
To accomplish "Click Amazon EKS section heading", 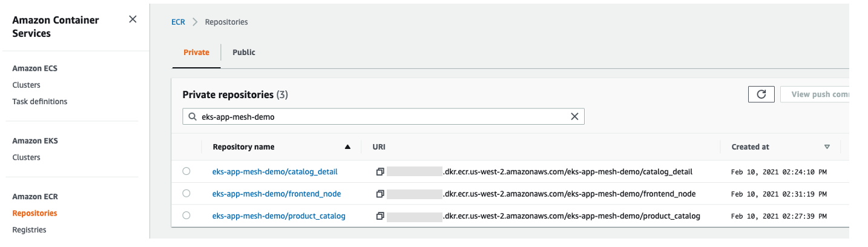I will click(x=35, y=140).
